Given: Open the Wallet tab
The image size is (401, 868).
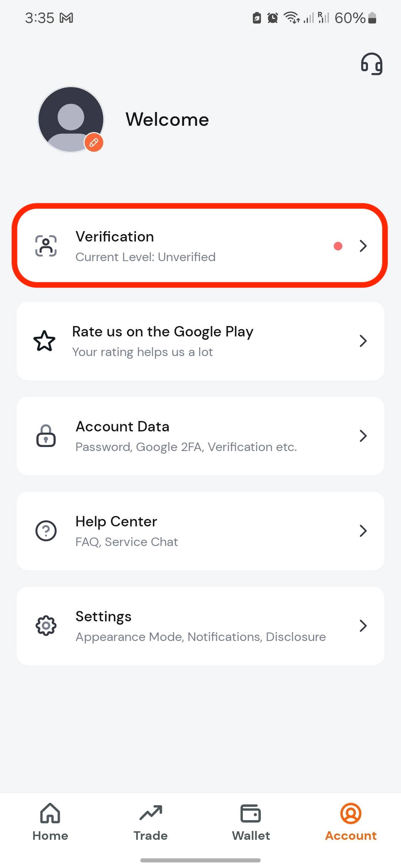Looking at the screenshot, I should click(251, 822).
